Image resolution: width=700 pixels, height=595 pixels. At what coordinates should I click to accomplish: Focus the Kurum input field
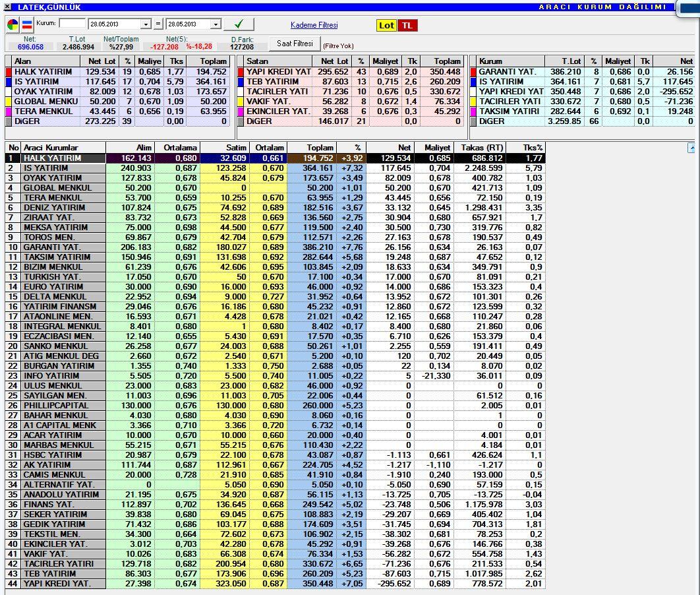[72, 23]
